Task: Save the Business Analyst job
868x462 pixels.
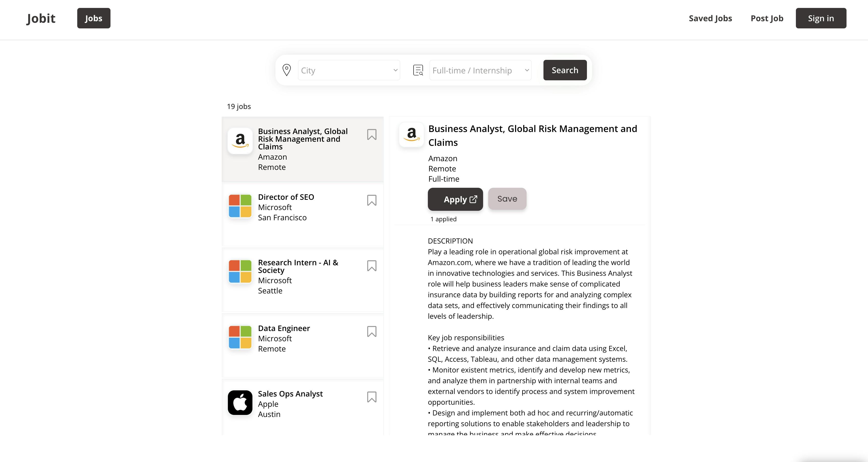Action: coord(507,199)
